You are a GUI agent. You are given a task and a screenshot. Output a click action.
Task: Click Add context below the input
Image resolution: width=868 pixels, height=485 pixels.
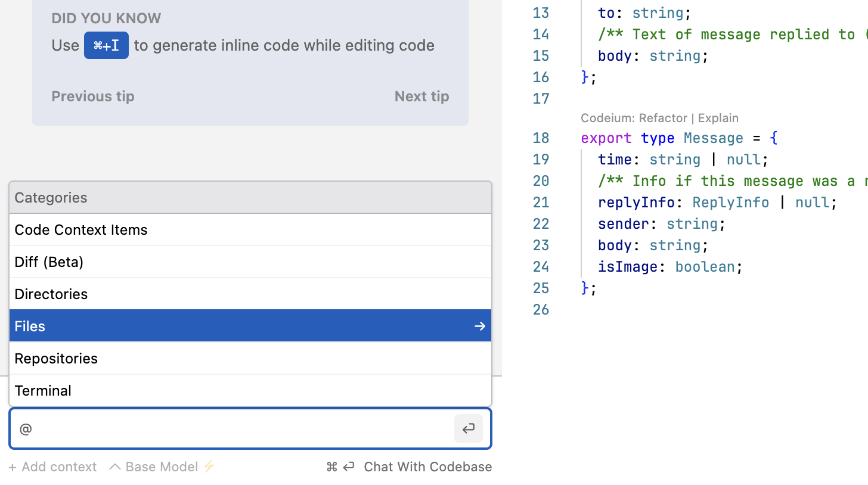point(53,467)
